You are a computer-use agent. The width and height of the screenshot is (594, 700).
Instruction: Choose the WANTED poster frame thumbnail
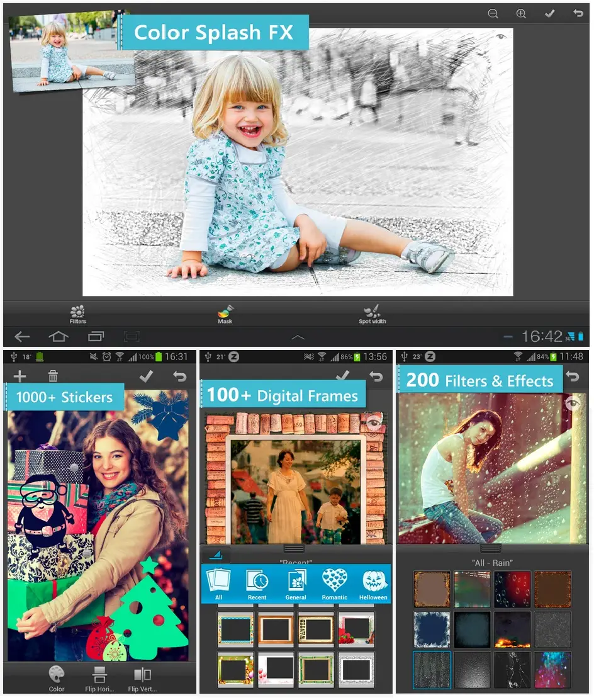[316, 630]
